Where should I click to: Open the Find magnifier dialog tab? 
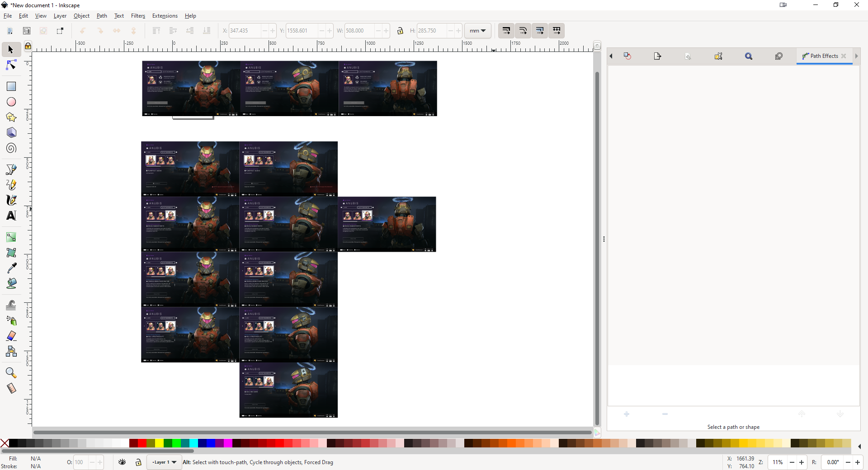pos(749,56)
